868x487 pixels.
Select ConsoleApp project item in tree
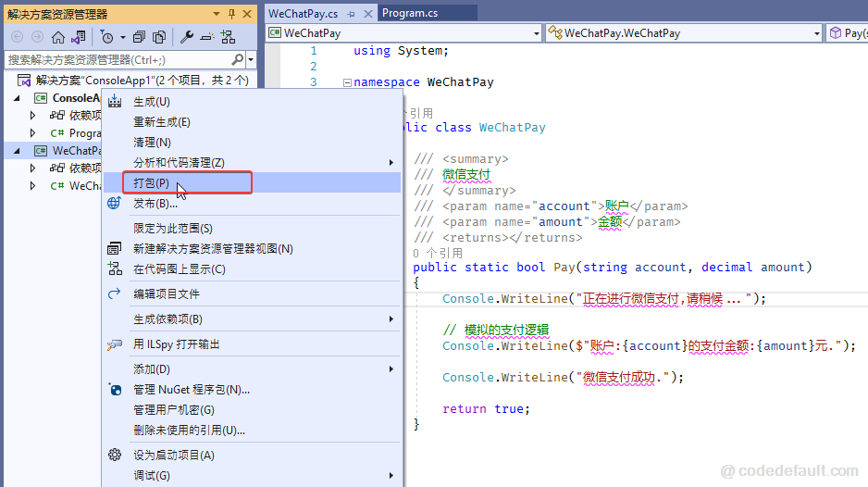[x=68, y=98]
